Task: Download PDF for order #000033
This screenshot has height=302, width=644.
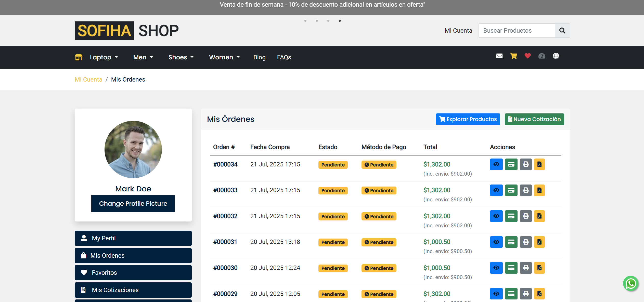Action: (539, 190)
